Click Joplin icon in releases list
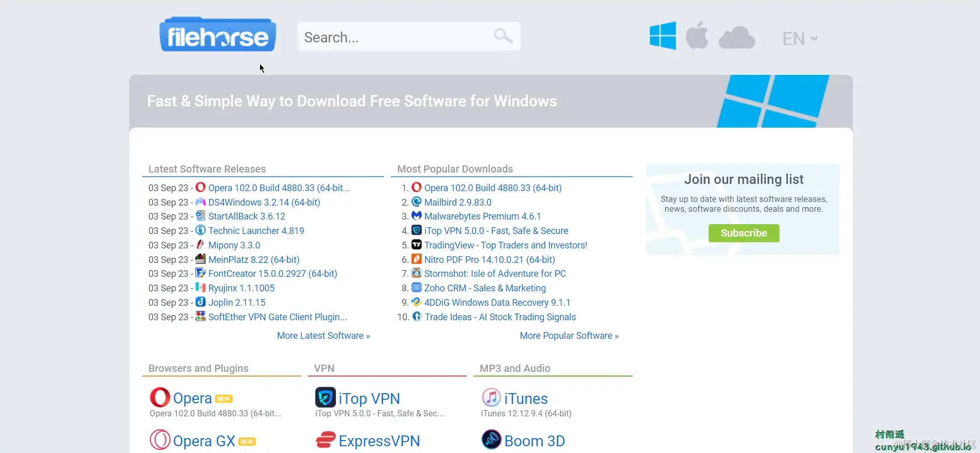This screenshot has height=453, width=980. [x=201, y=302]
